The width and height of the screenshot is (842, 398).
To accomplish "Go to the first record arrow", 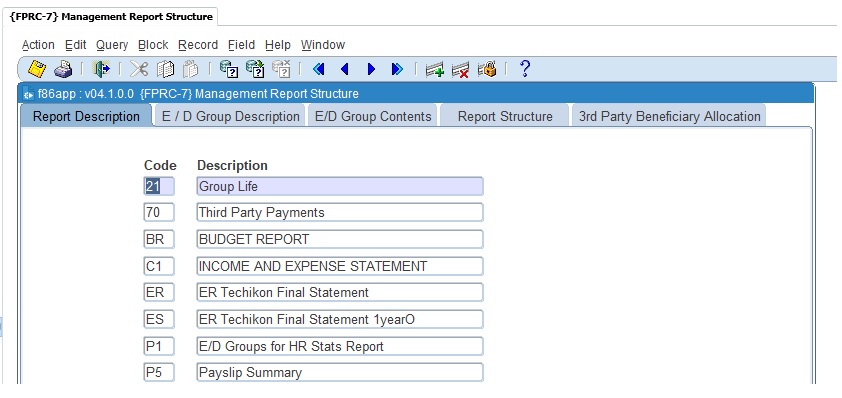I will click(x=318, y=69).
